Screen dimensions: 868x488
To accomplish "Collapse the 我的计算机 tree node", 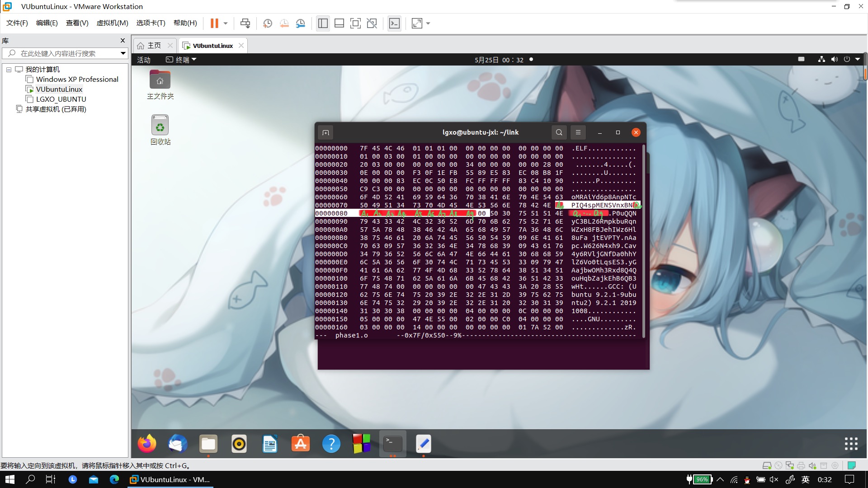I will coord(9,70).
